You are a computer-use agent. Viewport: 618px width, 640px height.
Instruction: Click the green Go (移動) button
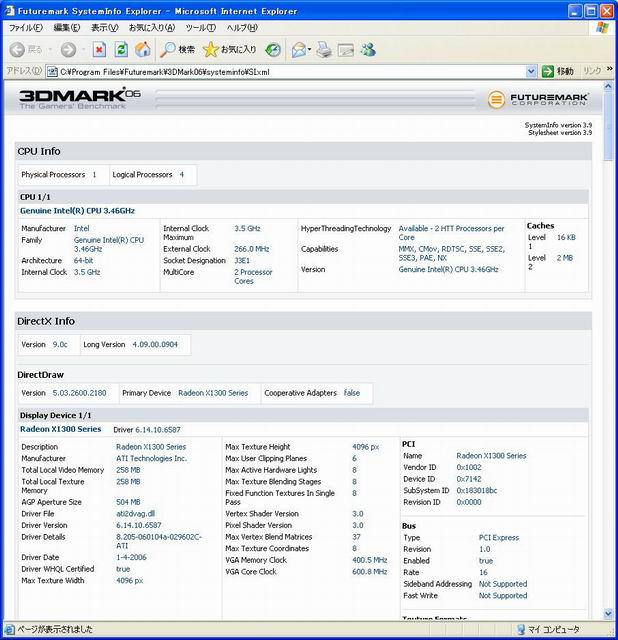click(x=558, y=72)
